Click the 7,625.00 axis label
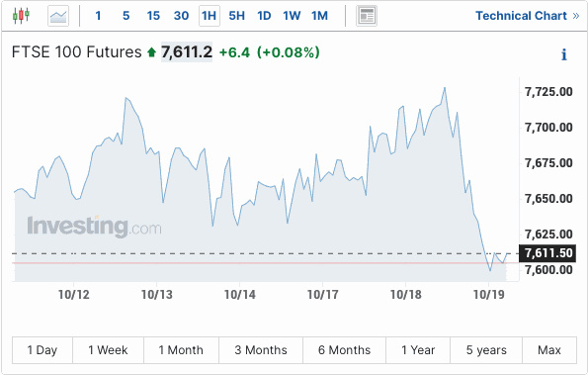The image size is (588, 375). (548, 234)
